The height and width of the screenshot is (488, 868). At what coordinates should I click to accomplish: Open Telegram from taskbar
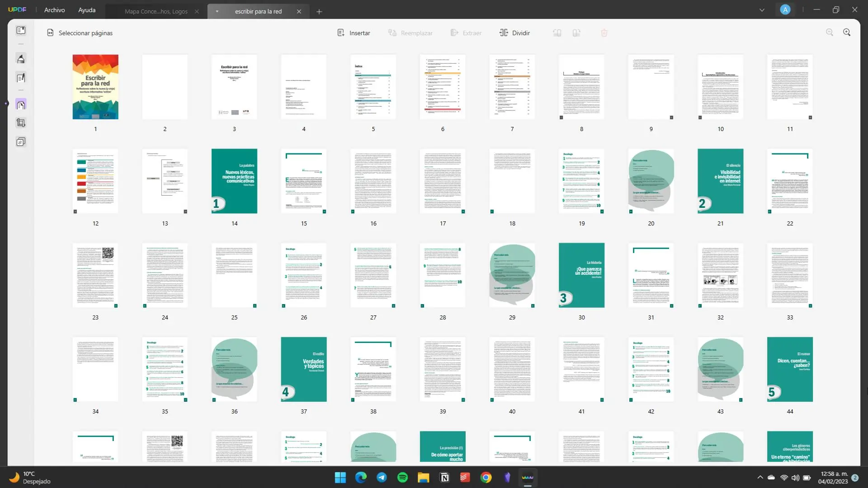pos(382,477)
